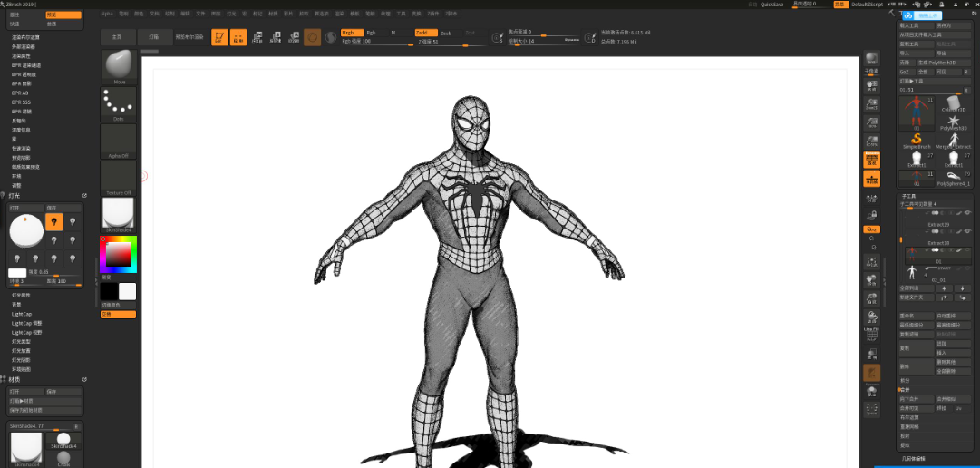
Task: Open the SkinShade4 material picker in the left shelf
Action: (118, 215)
